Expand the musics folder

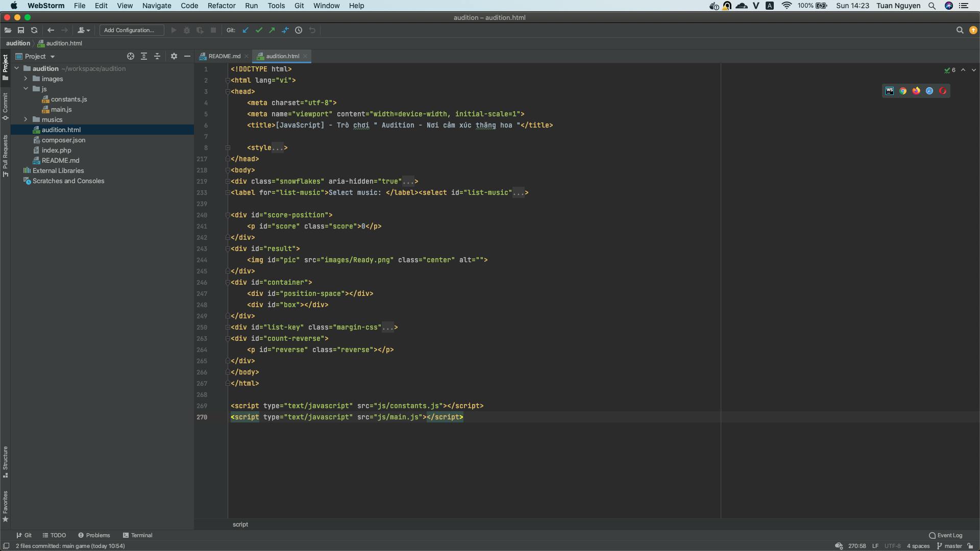click(x=26, y=119)
